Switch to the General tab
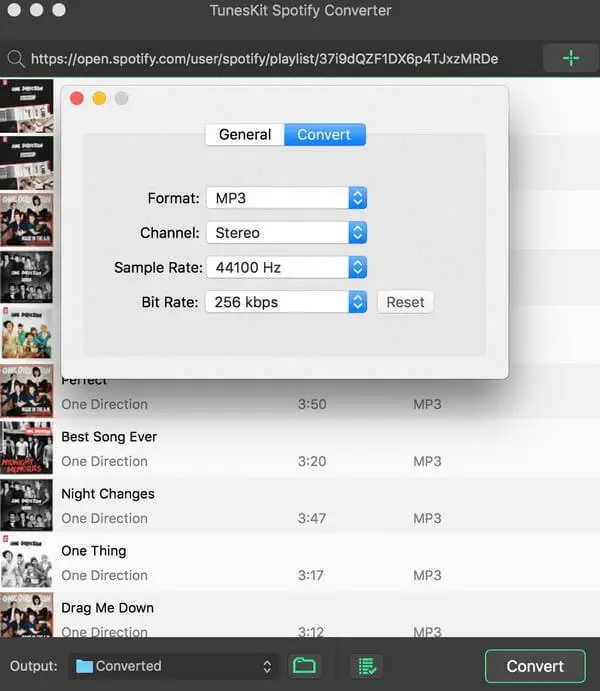The image size is (600, 691). click(245, 134)
